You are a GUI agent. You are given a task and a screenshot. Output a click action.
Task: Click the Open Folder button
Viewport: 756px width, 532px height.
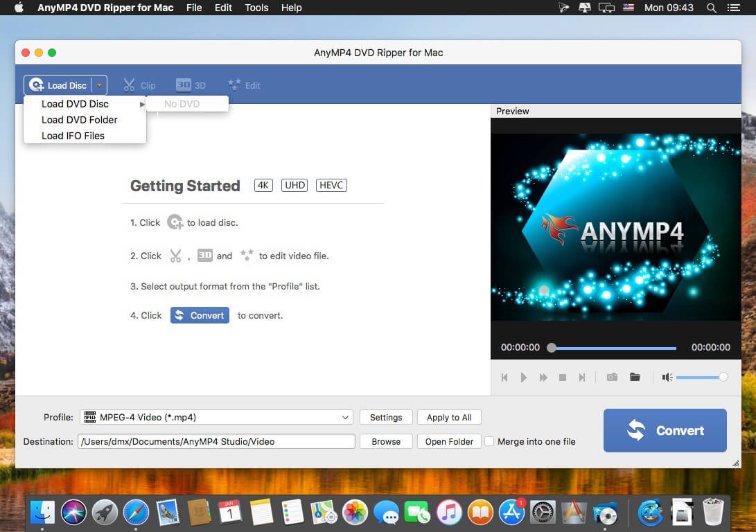(x=449, y=441)
